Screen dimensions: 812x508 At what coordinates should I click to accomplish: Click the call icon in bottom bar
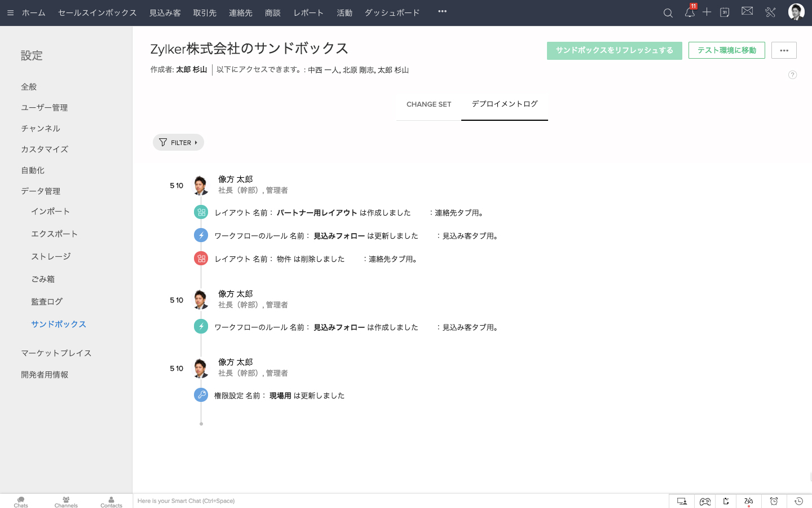pyautogui.click(x=726, y=501)
